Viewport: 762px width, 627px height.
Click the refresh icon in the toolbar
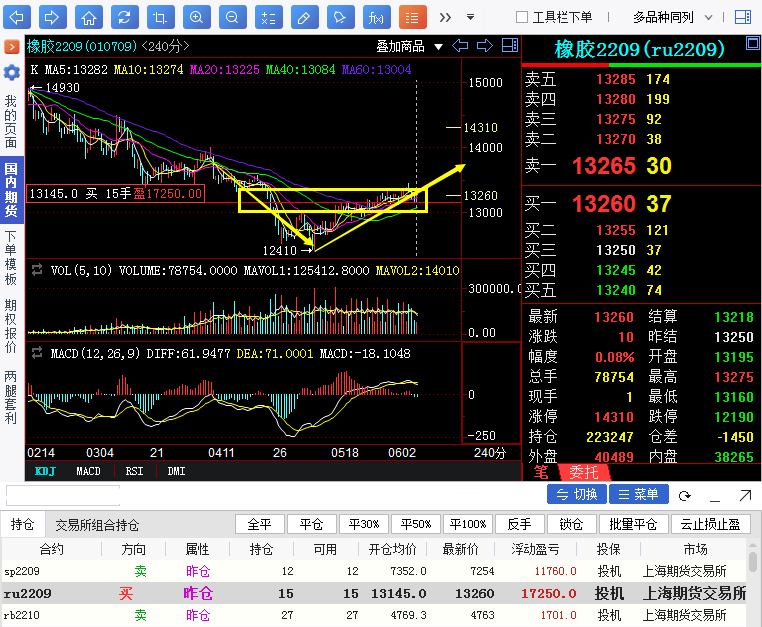[124, 17]
